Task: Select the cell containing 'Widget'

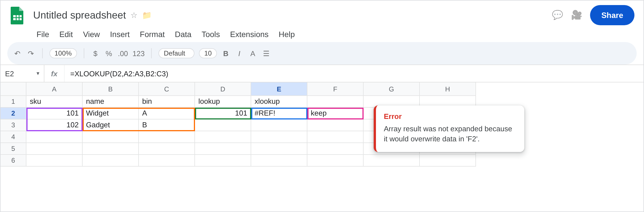Action: (x=110, y=113)
